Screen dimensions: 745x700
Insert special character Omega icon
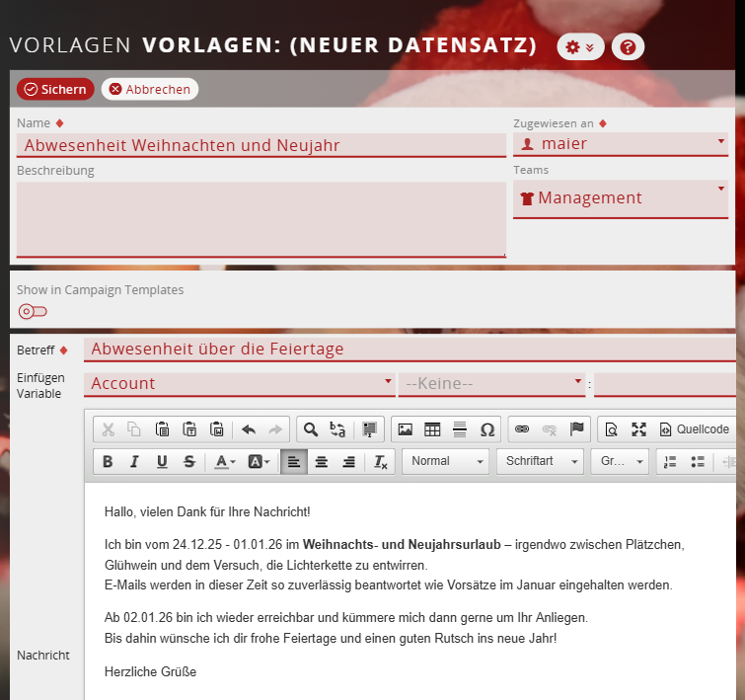[487, 429]
